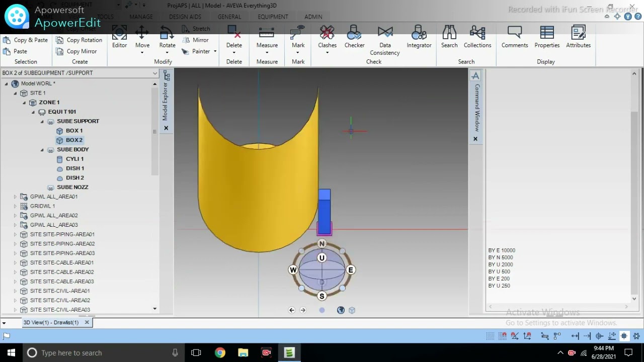644x362 pixels.
Task: Toggle axis snap magnet icon
Action: coord(527,336)
